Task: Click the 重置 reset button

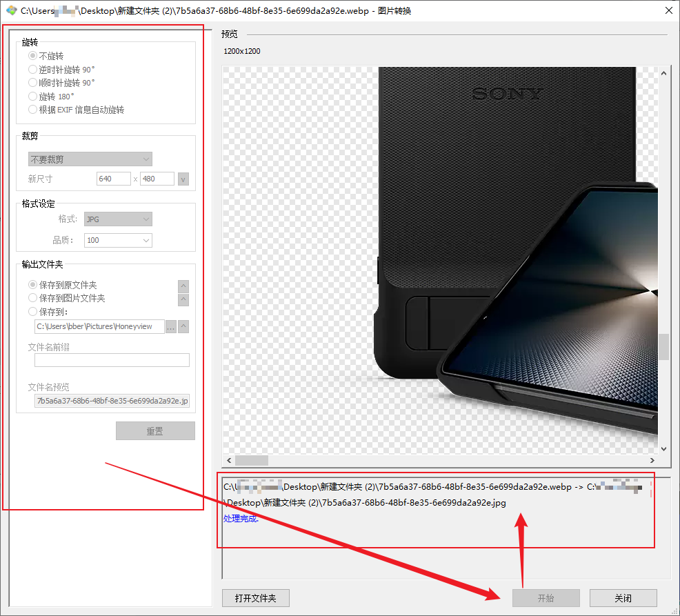Action: 155,430
